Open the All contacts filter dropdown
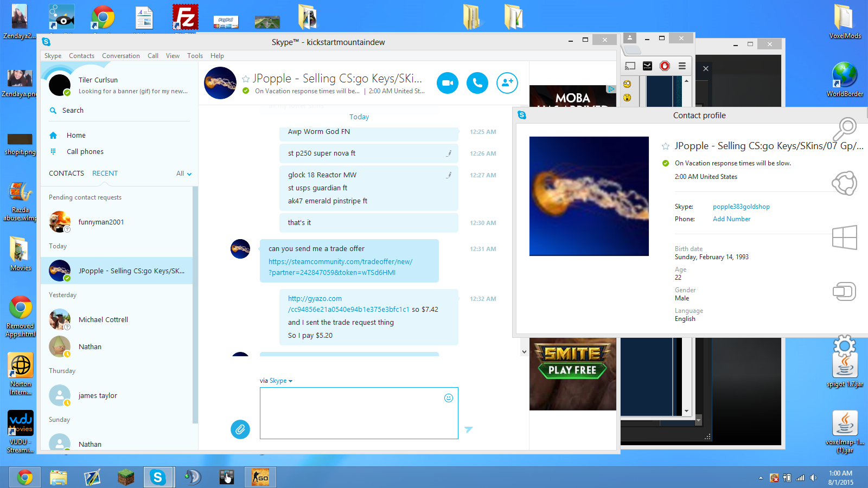The width and height of the screenshot is (868, 488). (x=184, y=174)
